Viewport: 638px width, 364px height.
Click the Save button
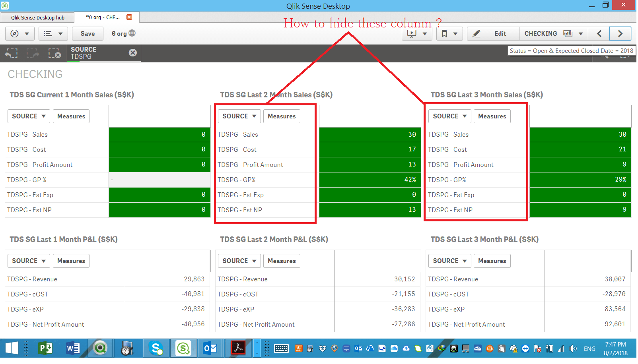88,34
